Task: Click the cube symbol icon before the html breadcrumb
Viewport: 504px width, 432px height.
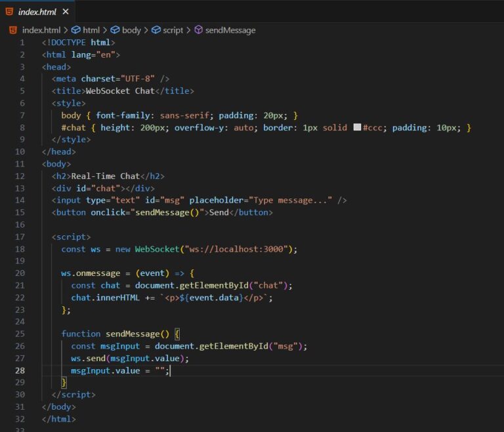Action: pos(75,30)
